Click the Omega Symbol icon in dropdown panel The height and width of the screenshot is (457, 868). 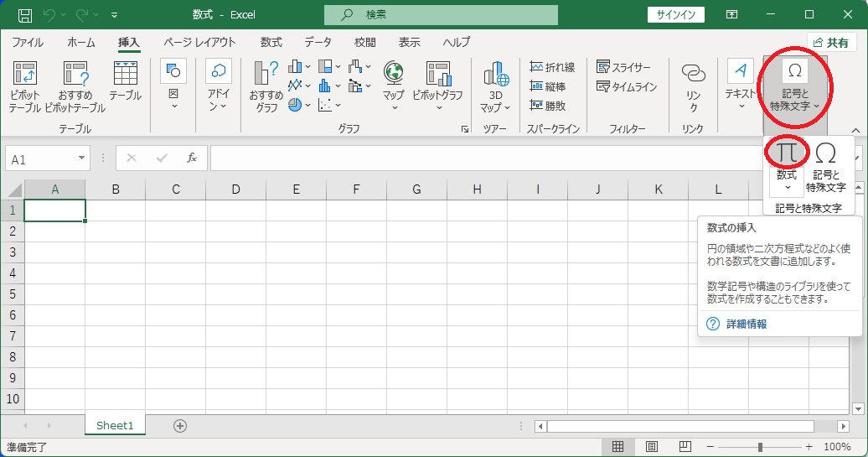pyautogui.click(x=825, y=153)
